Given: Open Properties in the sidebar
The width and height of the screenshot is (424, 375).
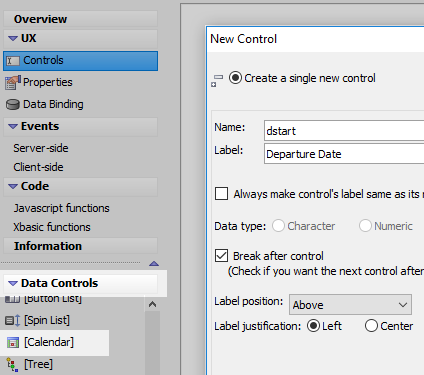Looking at the screenshot, I should [48, 82].
